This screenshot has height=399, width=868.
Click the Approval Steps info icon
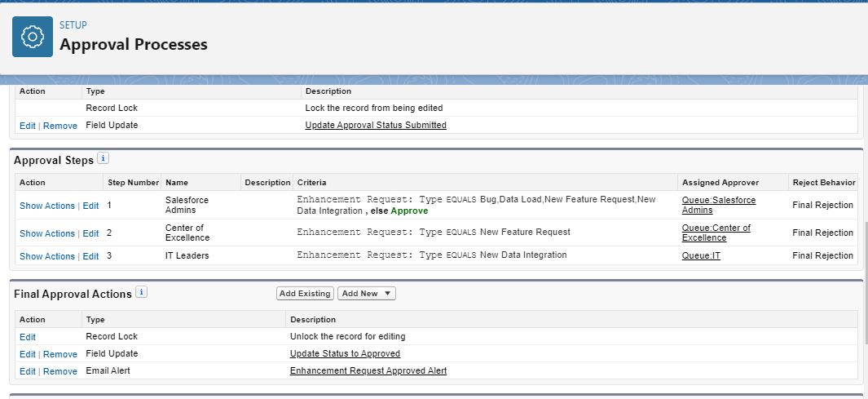click(x=103, y=158)
